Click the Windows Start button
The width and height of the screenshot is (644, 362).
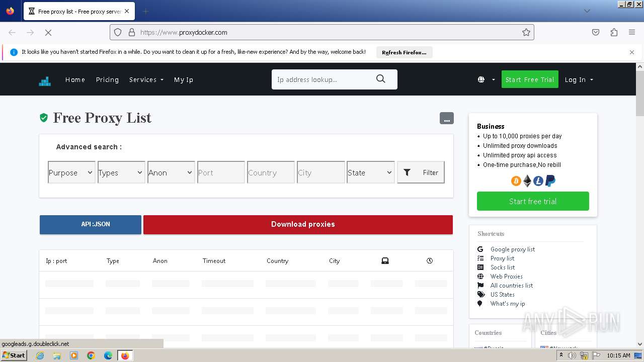pyautogui.click(x=14, y=355)
